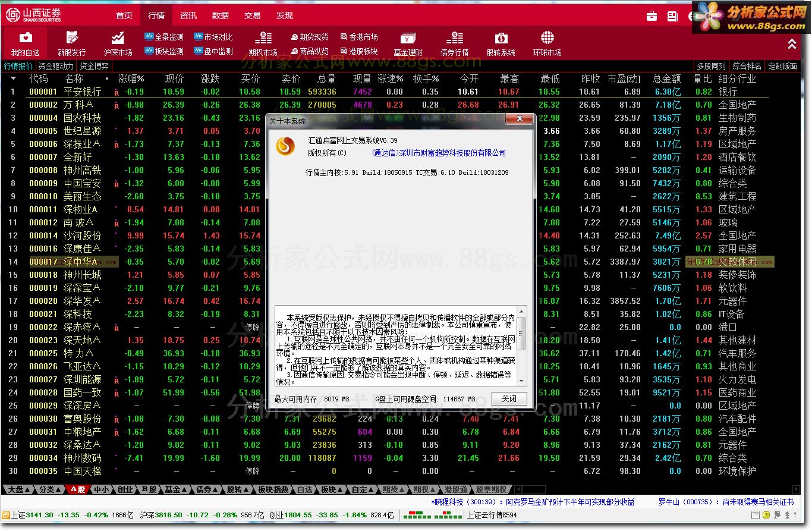Switch to 多股同列 tab
This screenshot has width=812, height=531.
(712, 66)
